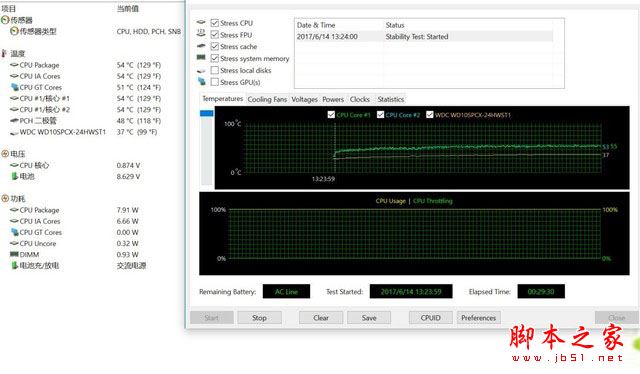Open the Clocks tab

click(360, 99)
